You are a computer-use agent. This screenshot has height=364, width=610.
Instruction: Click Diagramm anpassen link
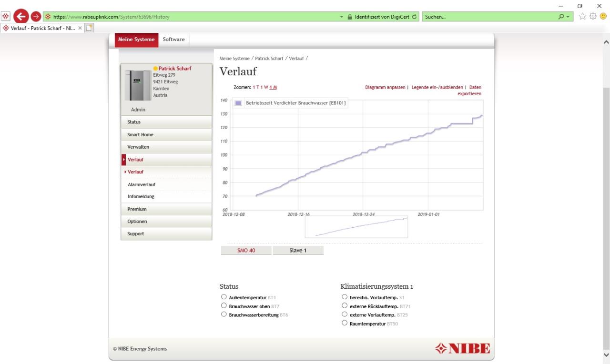pos(385,88)
